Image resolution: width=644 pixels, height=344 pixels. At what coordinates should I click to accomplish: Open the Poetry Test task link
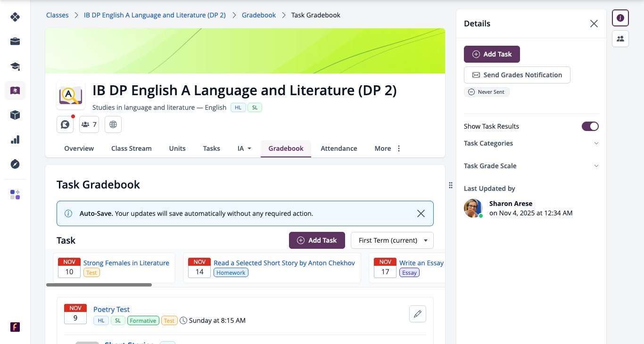pyautogui.click(x=111, y=310)
